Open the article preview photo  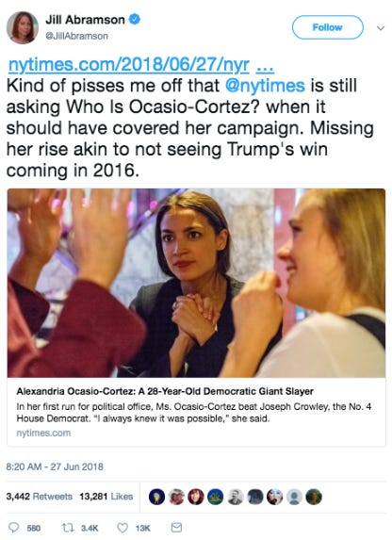tap(196, 283)
